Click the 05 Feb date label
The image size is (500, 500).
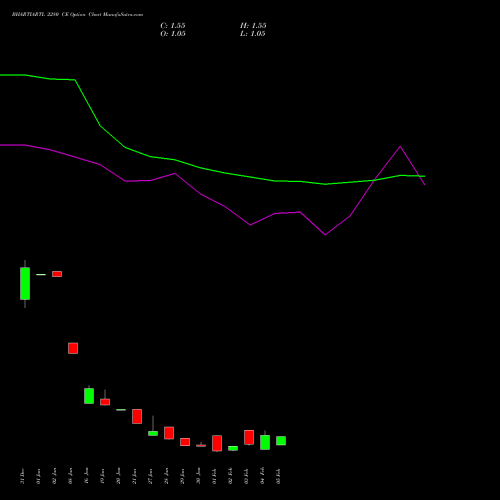point(278,476)
